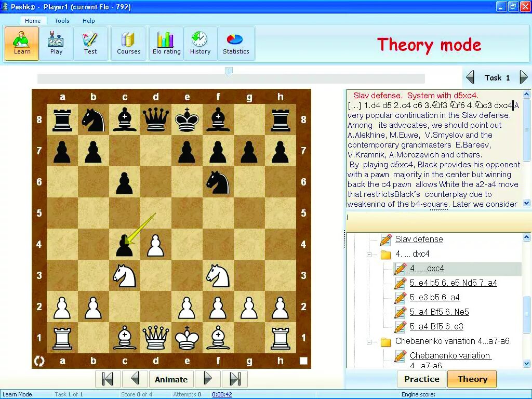Open the Learn mode button
Viewport: 532px width, 399px height.
pyautogui.click(x=22, y=44)
